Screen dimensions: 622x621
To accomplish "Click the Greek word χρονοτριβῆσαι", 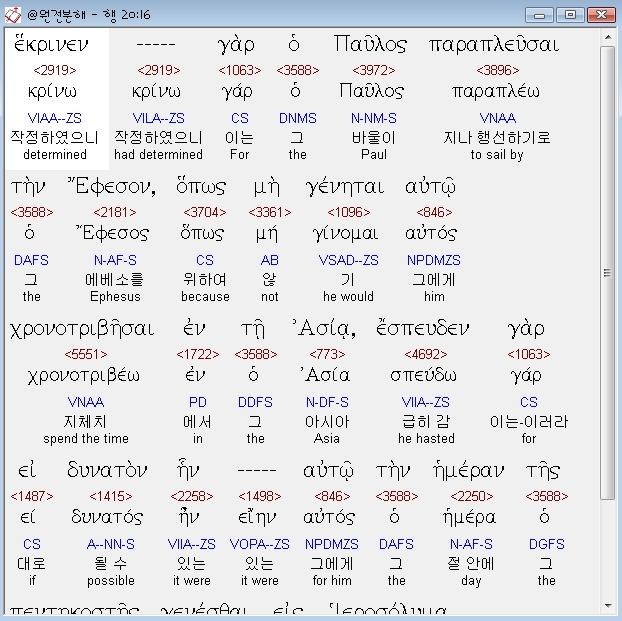I will (x=82, y=329).
